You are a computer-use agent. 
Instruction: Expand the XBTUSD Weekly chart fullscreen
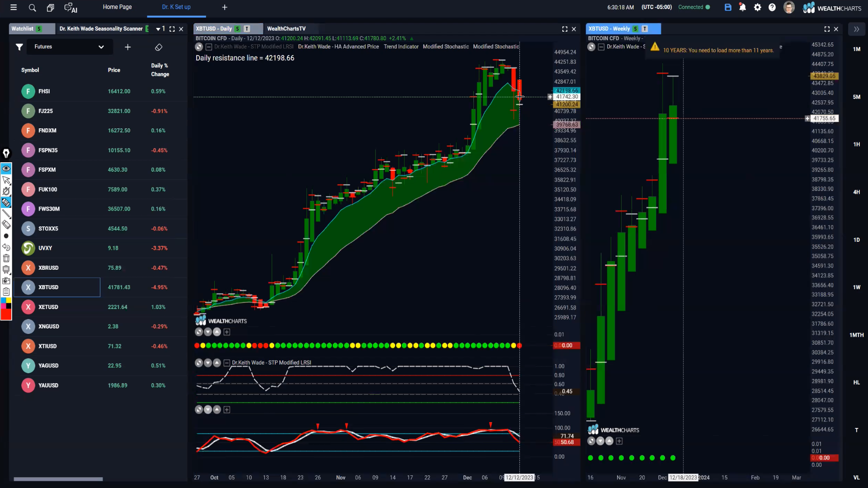827,29
